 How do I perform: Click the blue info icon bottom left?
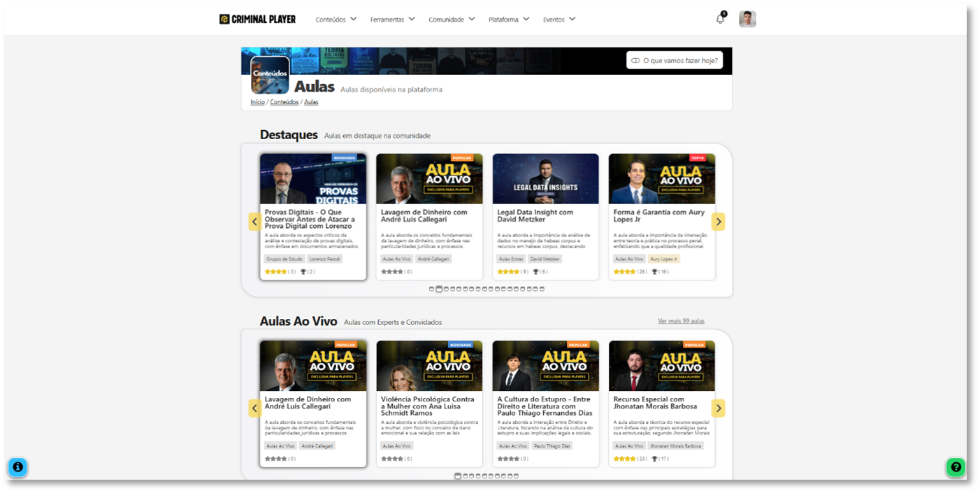(x=17, y=468)
